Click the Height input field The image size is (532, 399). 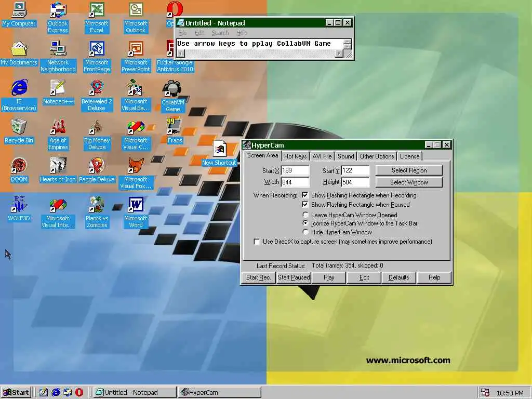[355, 182]
